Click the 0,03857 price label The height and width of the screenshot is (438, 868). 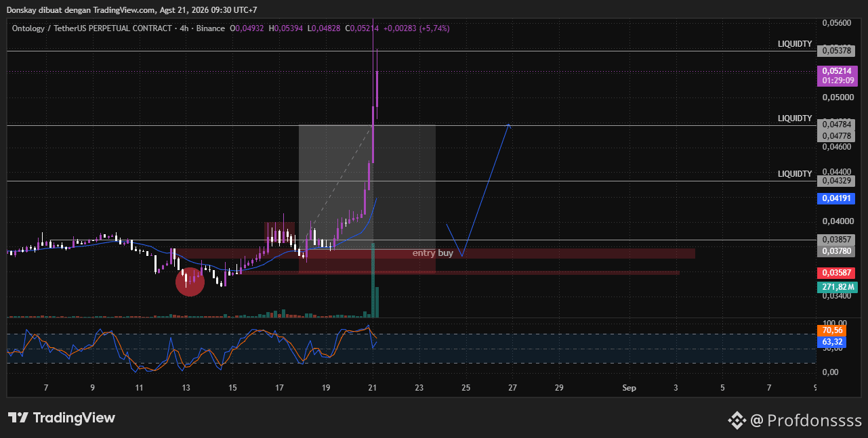pos(838,240)
